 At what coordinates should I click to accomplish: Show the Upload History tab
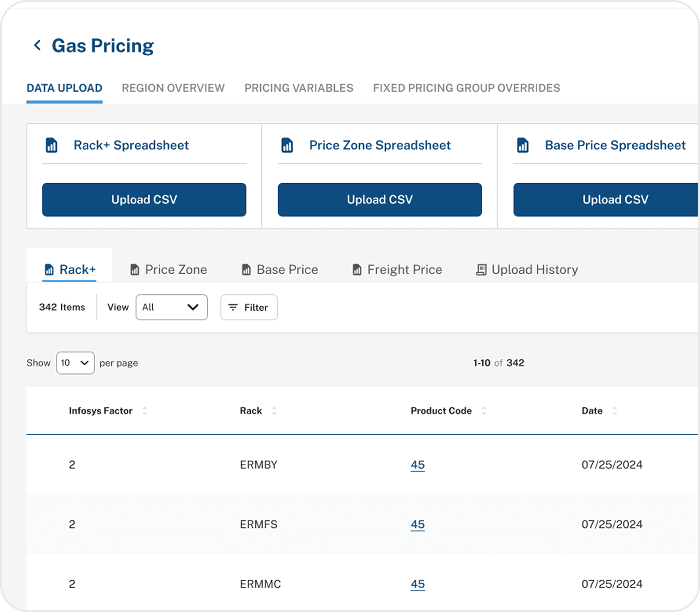pyautogui.click(x=527, y=270)
